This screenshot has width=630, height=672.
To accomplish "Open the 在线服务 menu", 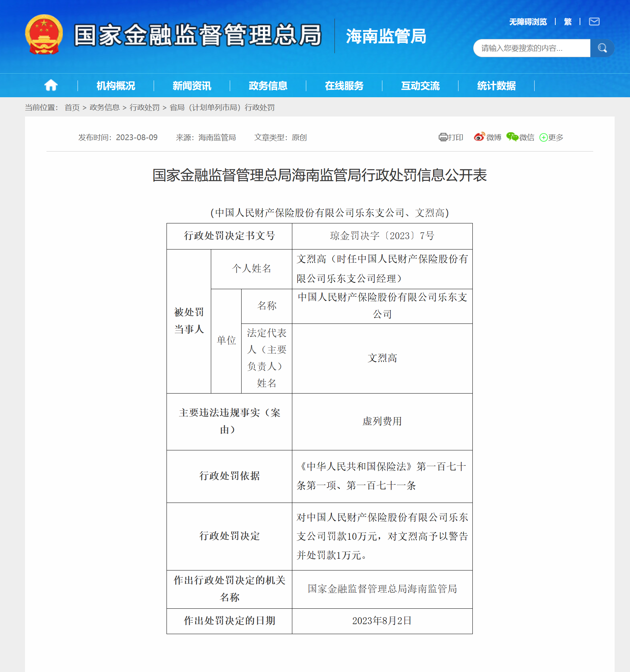I will [344, 86].
